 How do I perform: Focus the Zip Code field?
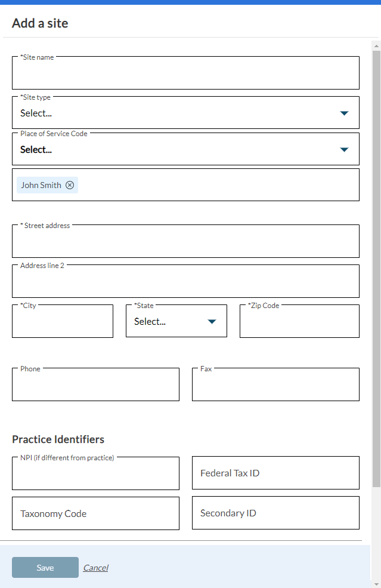click(x=299, y=322)
